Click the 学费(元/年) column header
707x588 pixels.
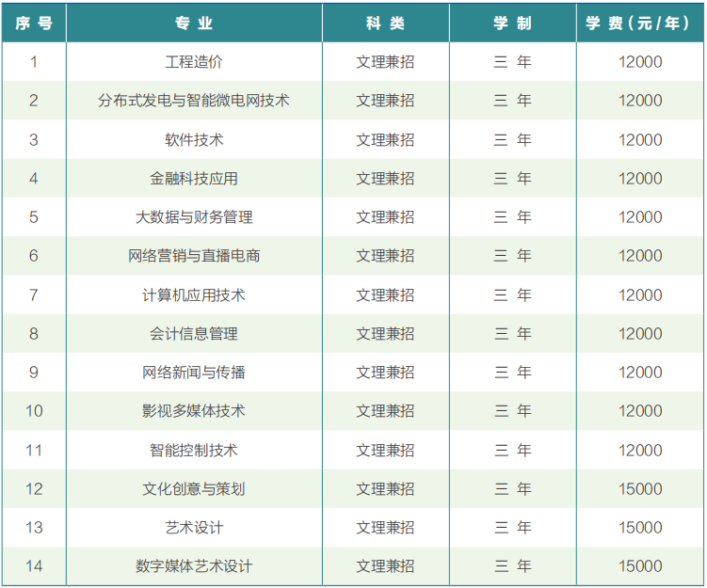click(638, 23)
